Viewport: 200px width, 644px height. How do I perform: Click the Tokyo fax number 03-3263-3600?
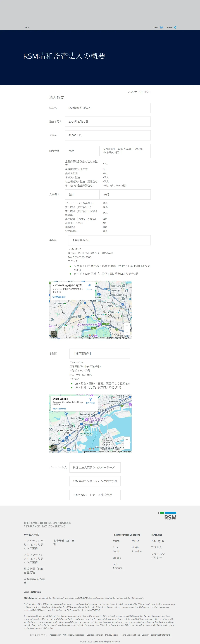coord(83,257)
